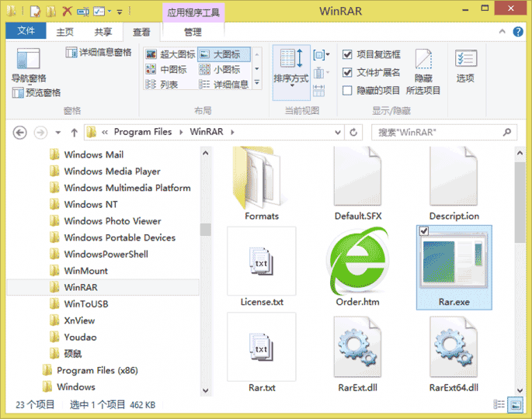The width and height of the screenshot is (532, 419).
Task: Expand the layout gallery more arrow
Action: 257,82
